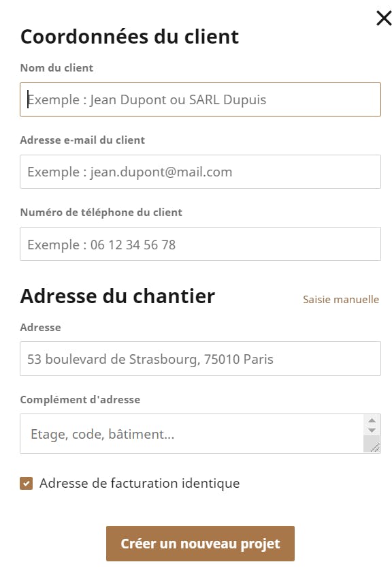Click the textarea scroll down arrow

pos(372,430)
